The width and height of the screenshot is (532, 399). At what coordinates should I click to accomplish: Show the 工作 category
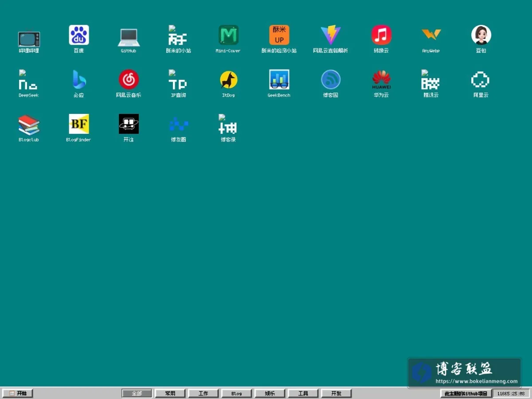coord(203,393)
